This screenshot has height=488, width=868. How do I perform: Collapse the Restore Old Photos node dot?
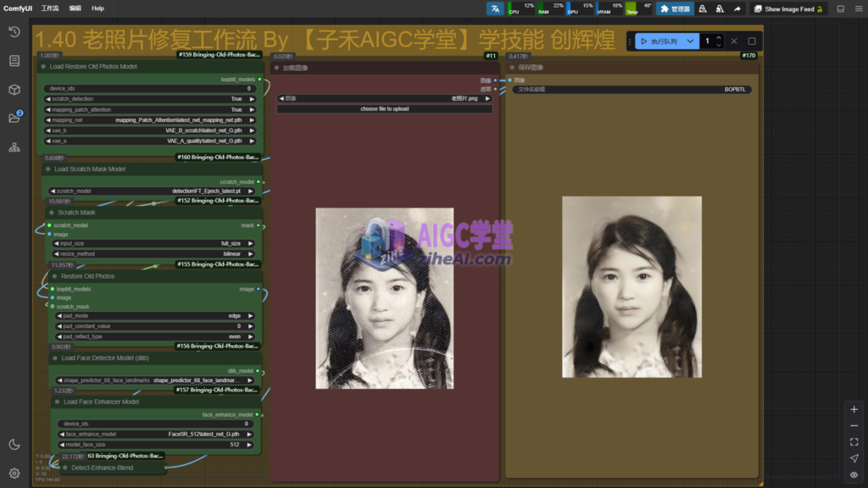pos(55,276)
